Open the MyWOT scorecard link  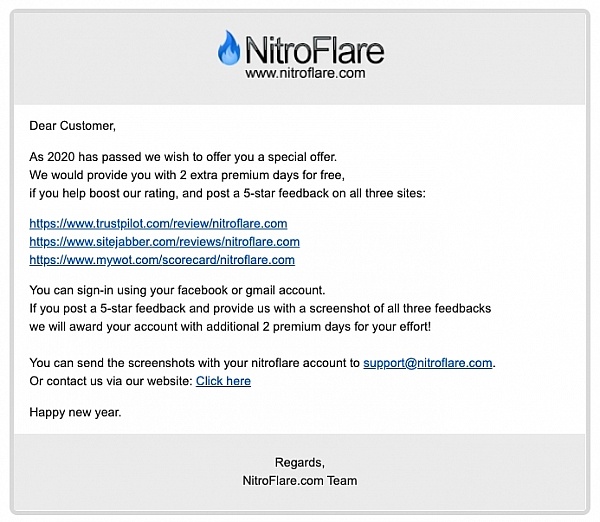162,260
